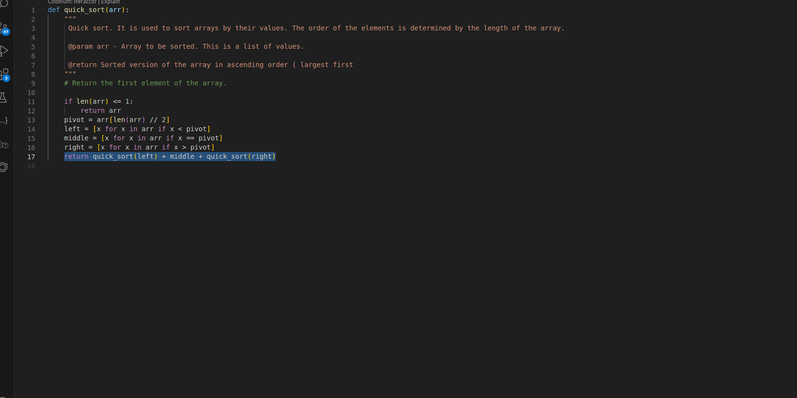This screenshot has height=398, width=797.
Task: Click the Explain code lens link
Action: 111,2
